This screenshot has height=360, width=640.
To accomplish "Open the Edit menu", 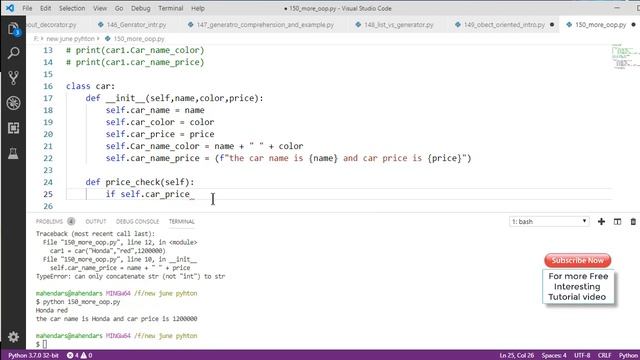I will pos(45,8).
